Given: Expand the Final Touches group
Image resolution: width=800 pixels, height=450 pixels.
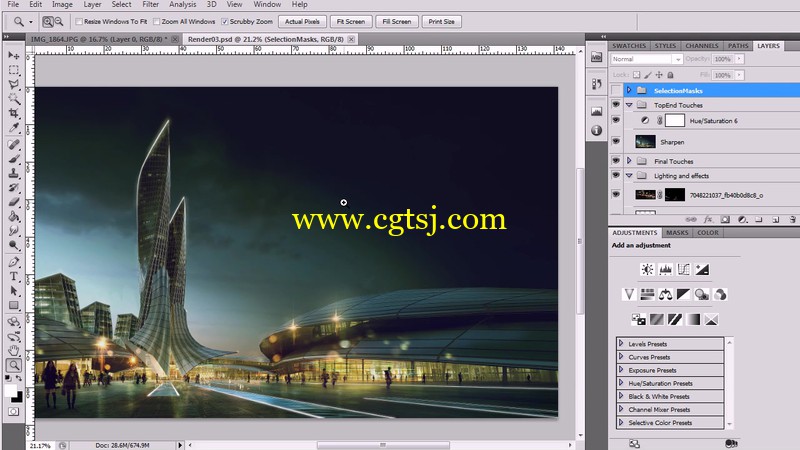Looking at the screenshot, I should click(629, 161).
